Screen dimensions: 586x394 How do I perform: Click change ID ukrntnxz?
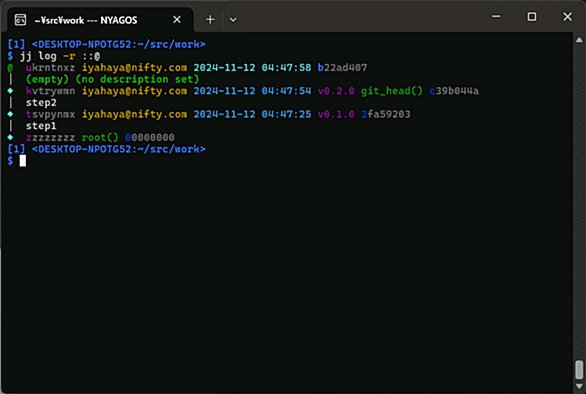[x=50, y=68]
